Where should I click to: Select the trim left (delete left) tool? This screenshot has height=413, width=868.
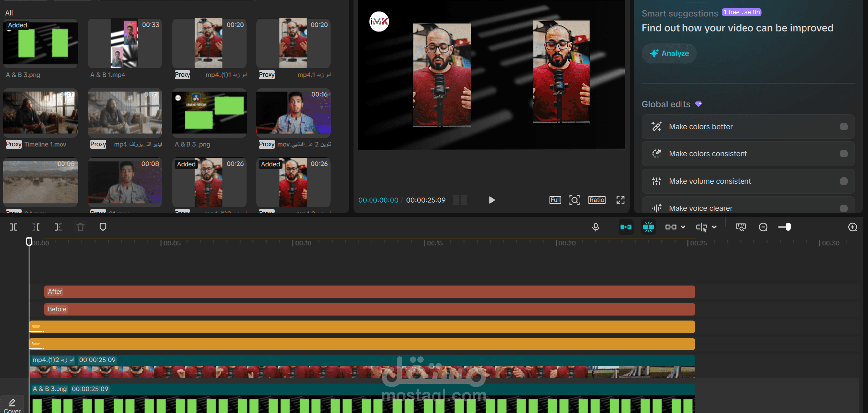pyautogui.click(x=36, y=227)
